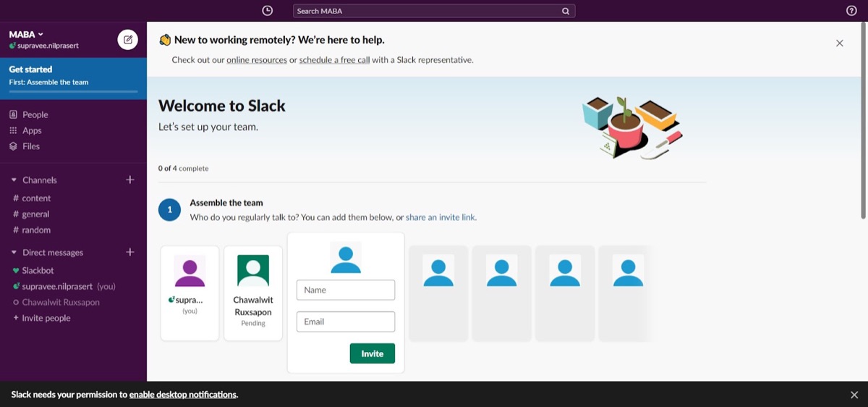Click the step 1 circle badge
Screen dimensions: 868x407
[x=170, y=210]
